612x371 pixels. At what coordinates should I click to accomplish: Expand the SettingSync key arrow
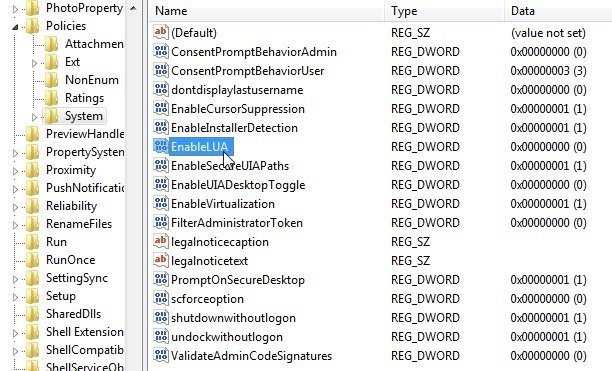click(15, 279)
